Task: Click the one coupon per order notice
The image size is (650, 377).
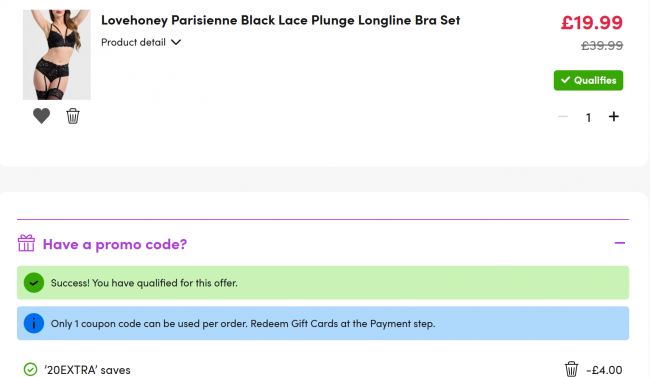Action: pos(323,323)
